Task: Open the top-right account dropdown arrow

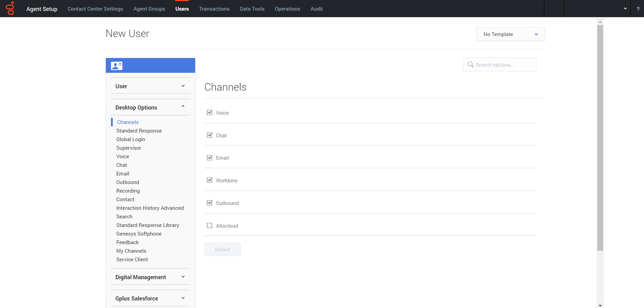Action: pyautogui.click(x=625, y=9)
